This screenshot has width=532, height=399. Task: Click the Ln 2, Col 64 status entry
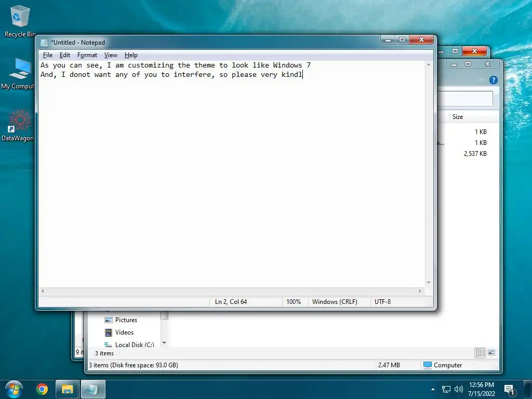(x=231, y=302)
